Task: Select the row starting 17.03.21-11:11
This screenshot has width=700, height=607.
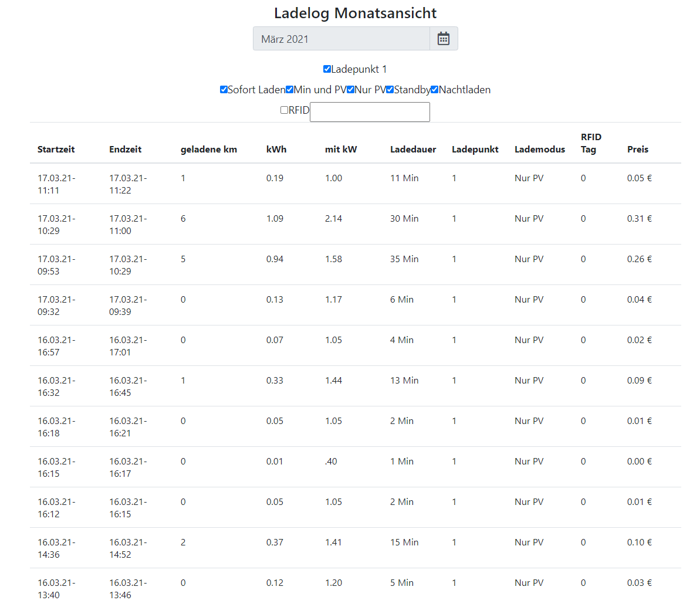Action: point(56,184)
